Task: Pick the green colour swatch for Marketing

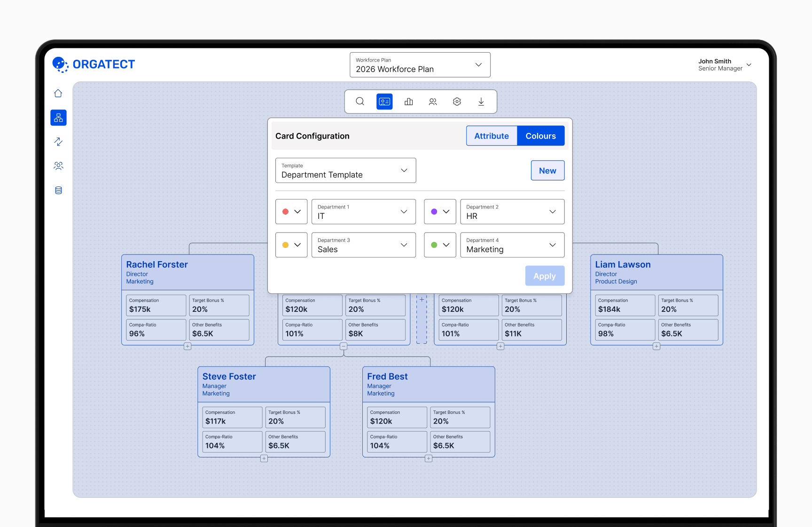Action: [x=440, y=245]
